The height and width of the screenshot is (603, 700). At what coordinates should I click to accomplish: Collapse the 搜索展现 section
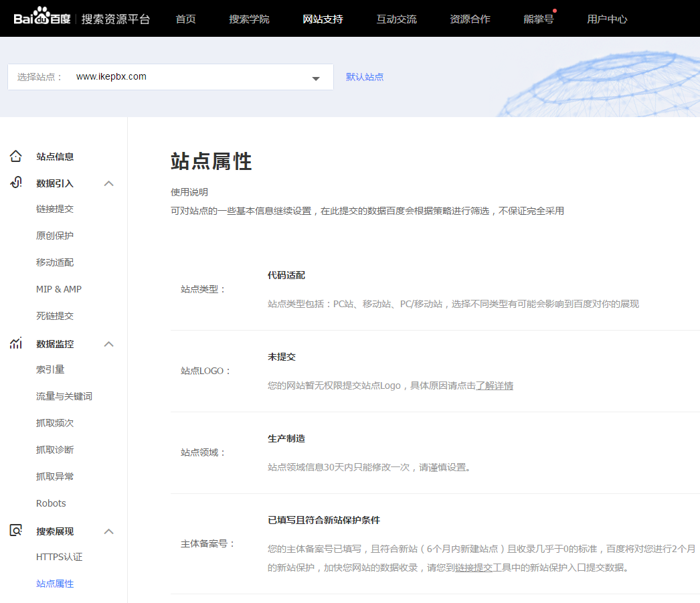[x=108, y=531]
